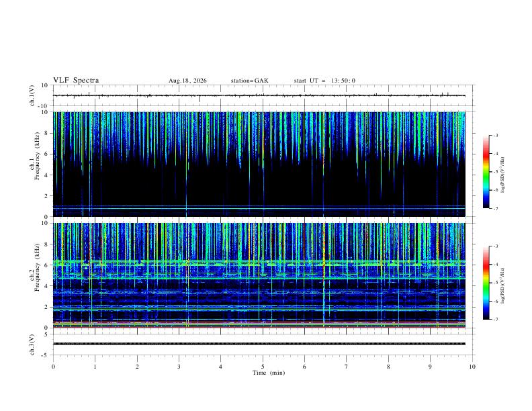Click the VLF Spectra title text
The height and width of the screenshot is (411, 532).
[76, 81]
